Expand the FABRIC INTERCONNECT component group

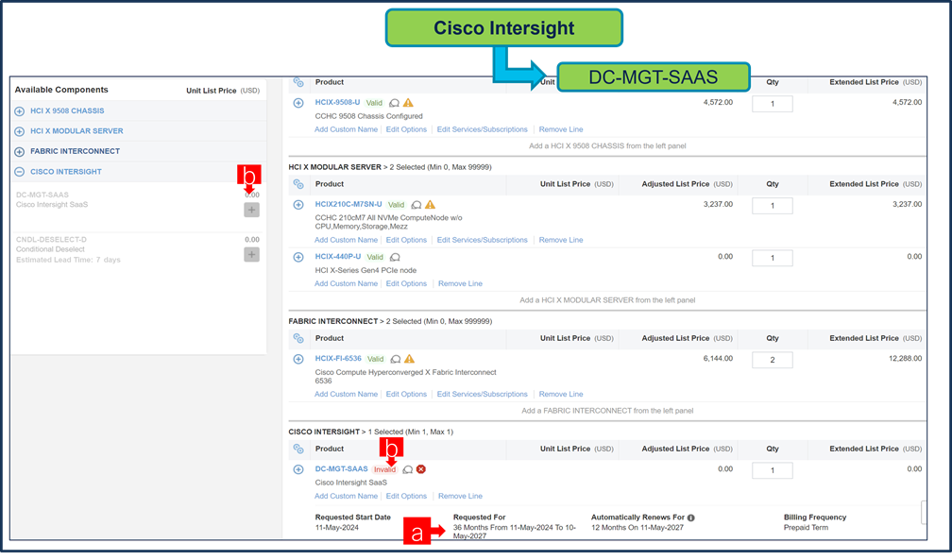[20, 151]
